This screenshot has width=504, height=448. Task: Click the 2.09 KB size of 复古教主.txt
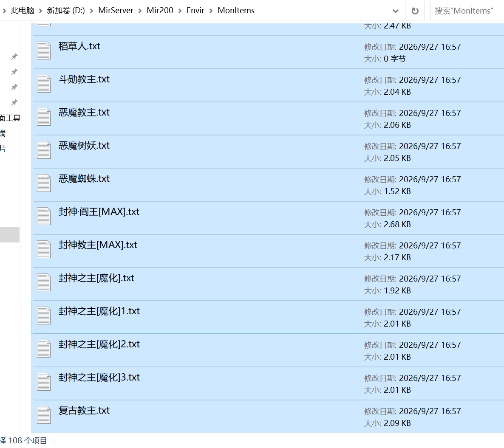point(397,423)
